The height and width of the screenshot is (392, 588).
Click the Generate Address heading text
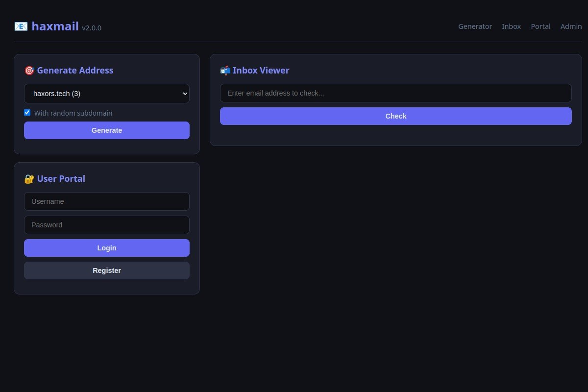click(x=75, y=71)
